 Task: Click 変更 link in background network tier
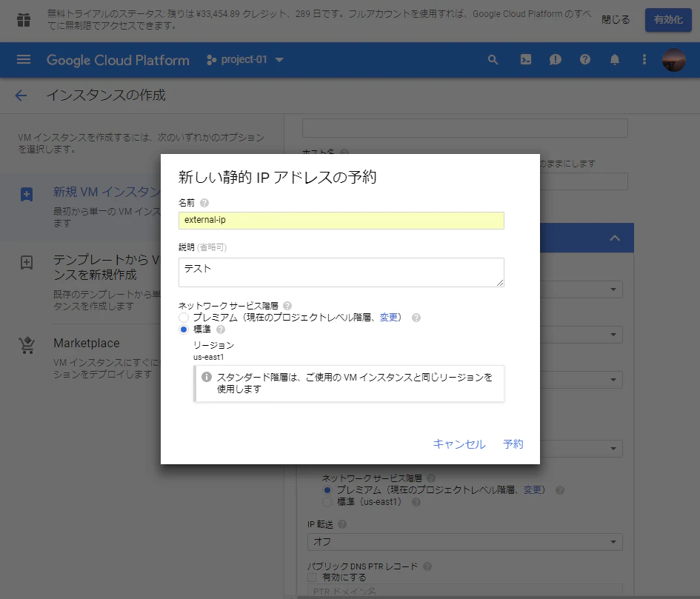[533, 490]
